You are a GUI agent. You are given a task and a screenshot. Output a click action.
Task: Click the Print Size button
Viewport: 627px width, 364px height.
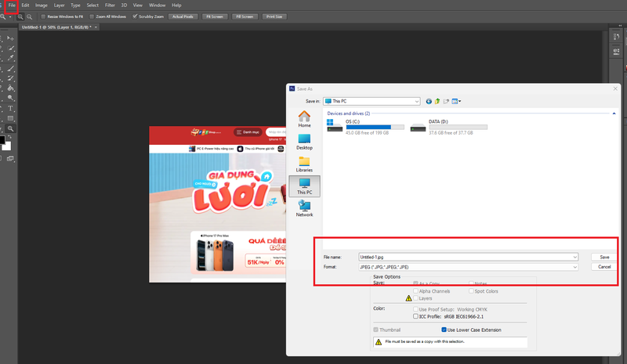click(274, 16)
